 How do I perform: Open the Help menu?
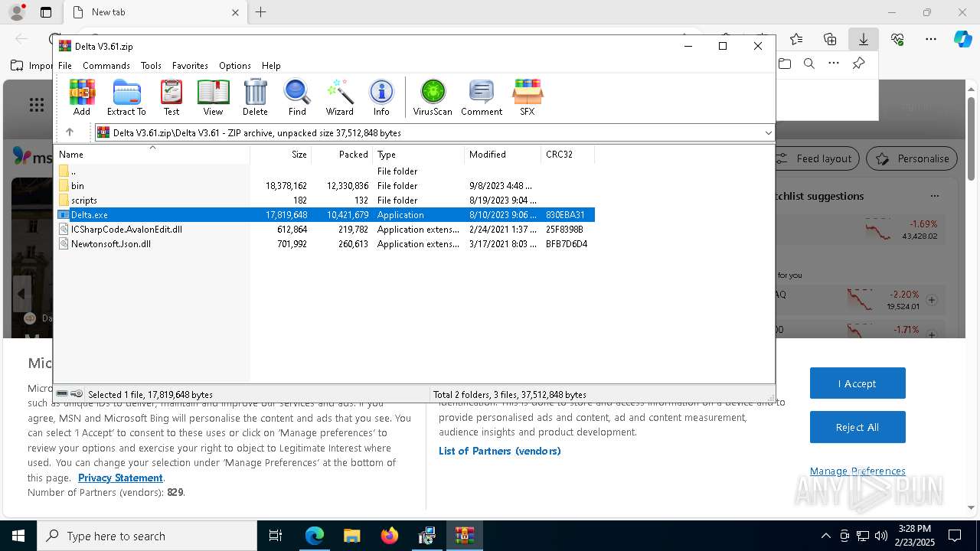coord(271,66)
